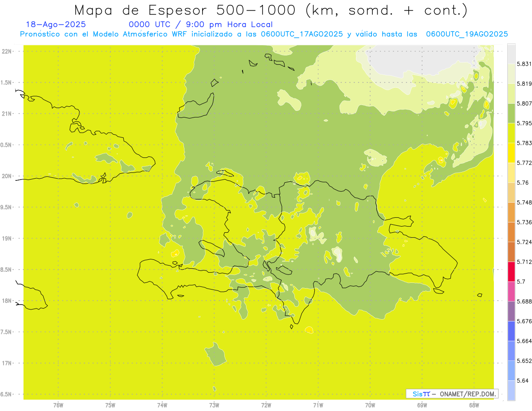Image resolution: width=532 pixels, height=411 pixels.
Task: Click the 22N latitude label
Action: click(7, 51)
